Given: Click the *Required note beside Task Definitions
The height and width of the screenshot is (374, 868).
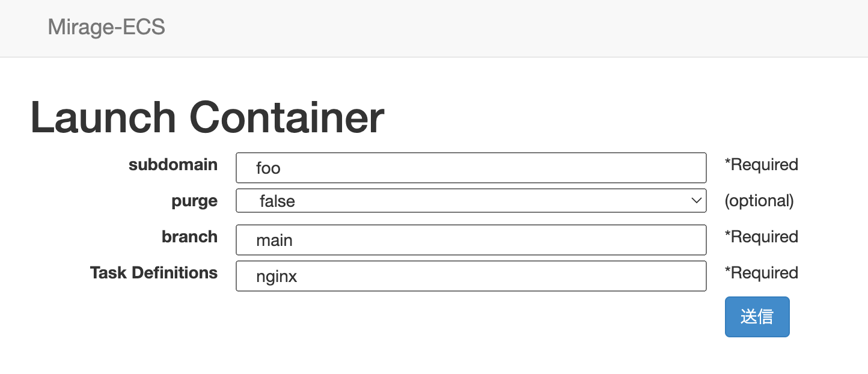Looking at the screenshot, I should pos(761,273).
